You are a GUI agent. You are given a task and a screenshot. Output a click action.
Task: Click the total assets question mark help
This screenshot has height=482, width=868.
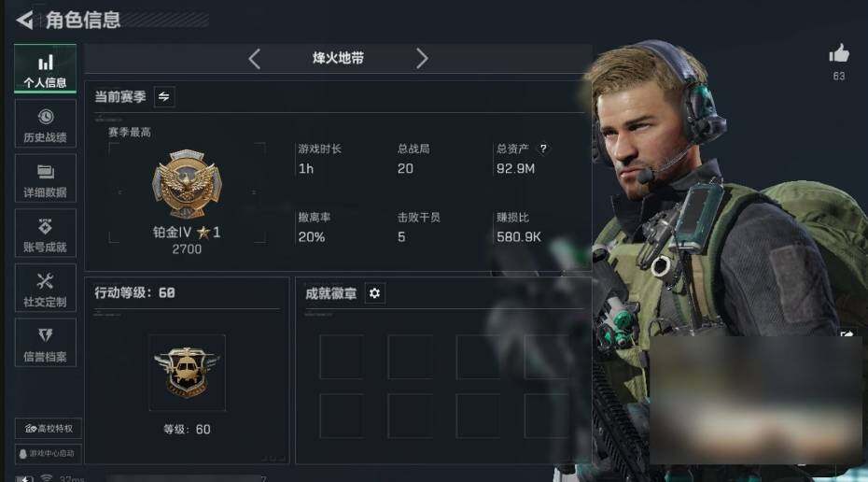(x=543, y=149)
